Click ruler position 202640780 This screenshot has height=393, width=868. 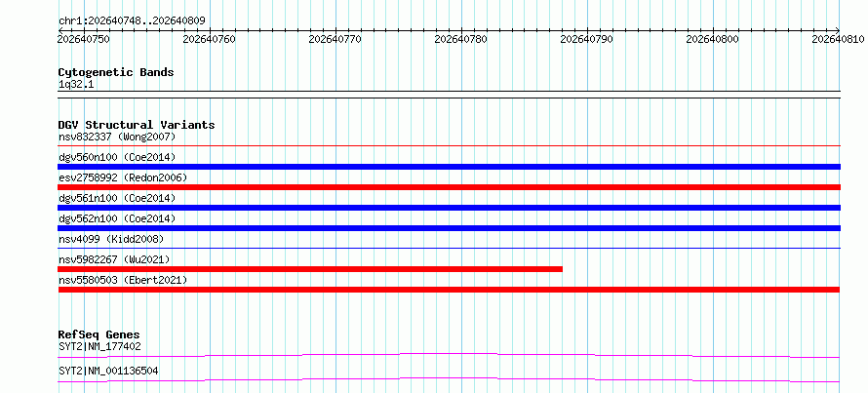point(461,39)
